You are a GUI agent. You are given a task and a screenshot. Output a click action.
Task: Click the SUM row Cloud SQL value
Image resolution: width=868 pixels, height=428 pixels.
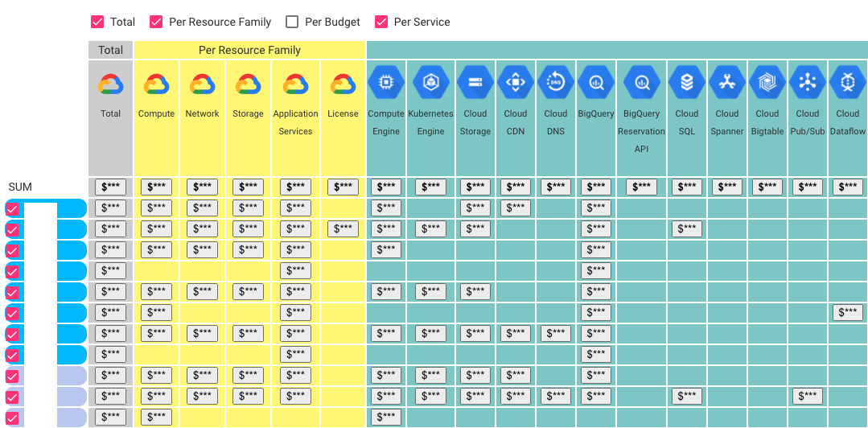tap(686, 187)
